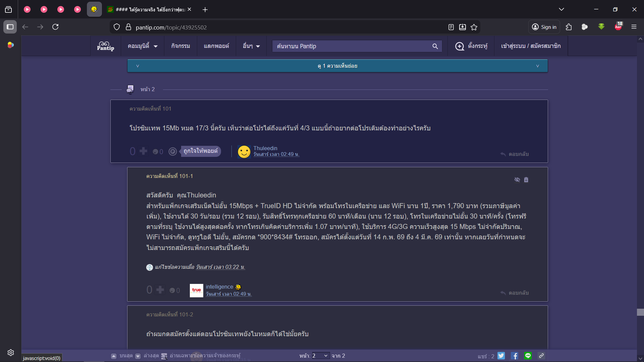
Task: Open the page number selector dropdown
Action: (320, 356)
